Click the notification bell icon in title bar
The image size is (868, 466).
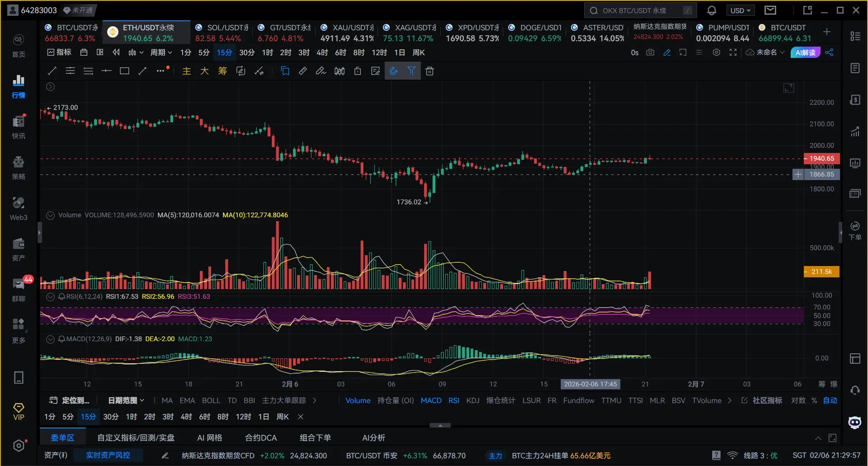[712, 10]
